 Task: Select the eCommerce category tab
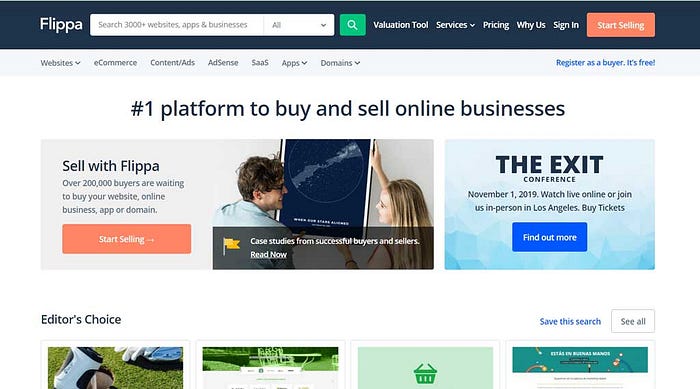pos(115,63)
